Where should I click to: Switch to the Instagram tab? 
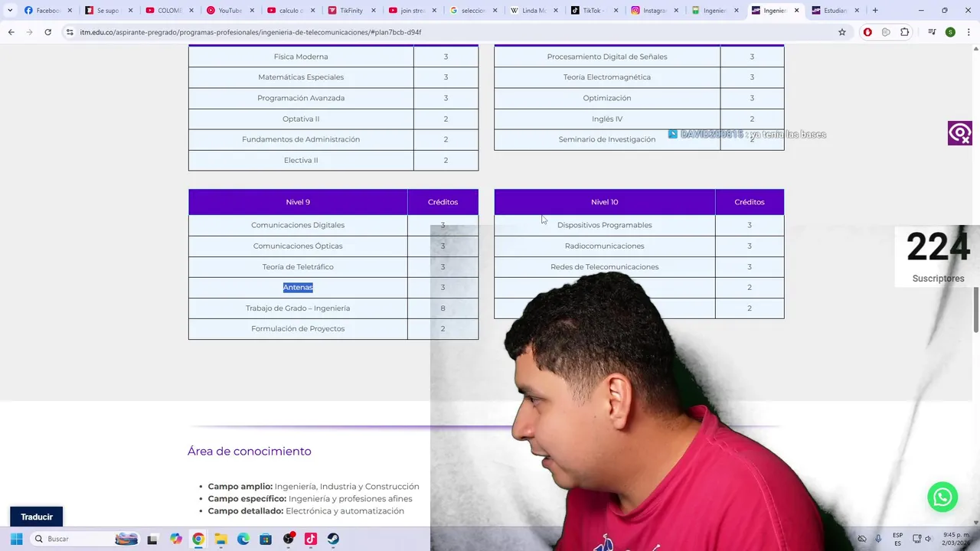point(653,11)
